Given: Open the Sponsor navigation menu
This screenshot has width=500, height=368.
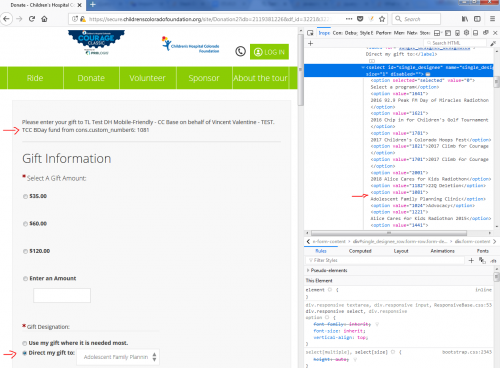Looking at the screenshot, I should 204,78.
